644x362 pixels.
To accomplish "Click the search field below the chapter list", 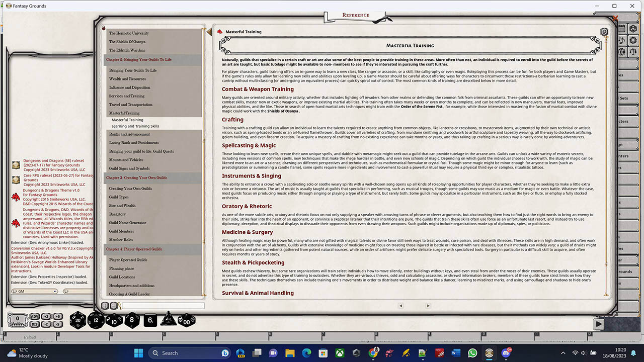I will click(161, 305).
